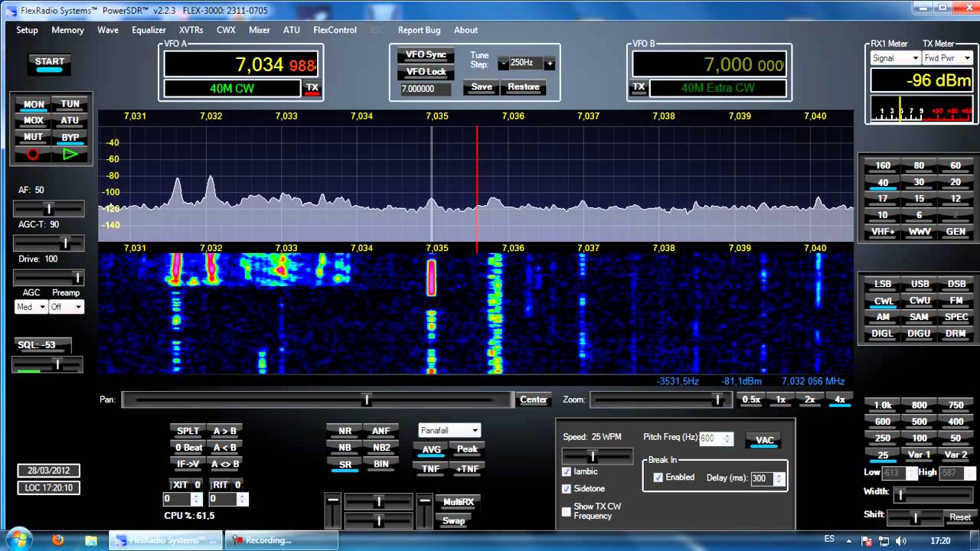The image size is (980, 551).
Task: Click the Zoom slider
Action: 661,399
